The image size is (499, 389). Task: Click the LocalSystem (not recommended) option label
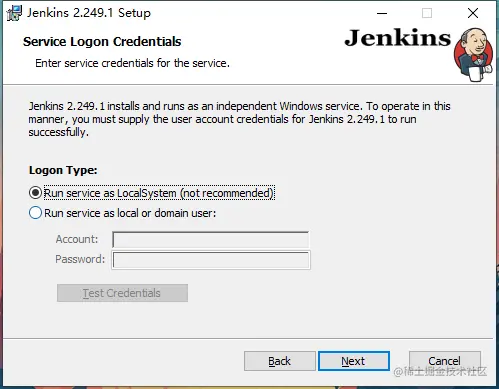(x=159, y=193)
